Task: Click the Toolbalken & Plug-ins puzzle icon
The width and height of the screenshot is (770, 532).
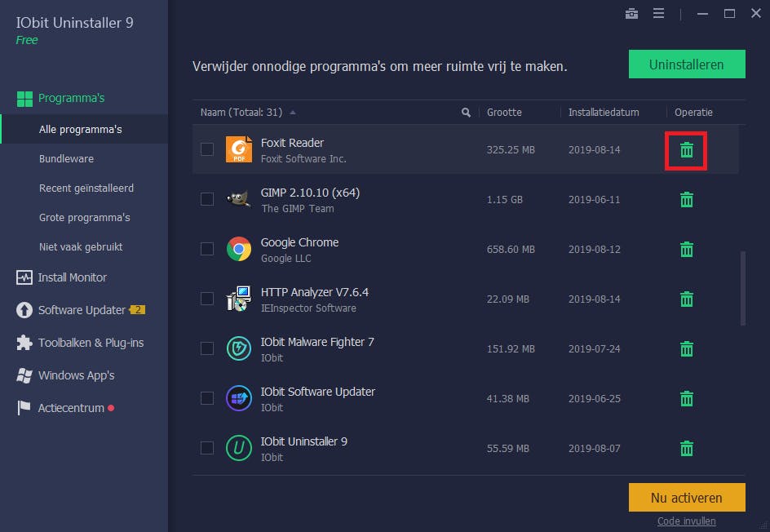Action: [x=24, y=343]
